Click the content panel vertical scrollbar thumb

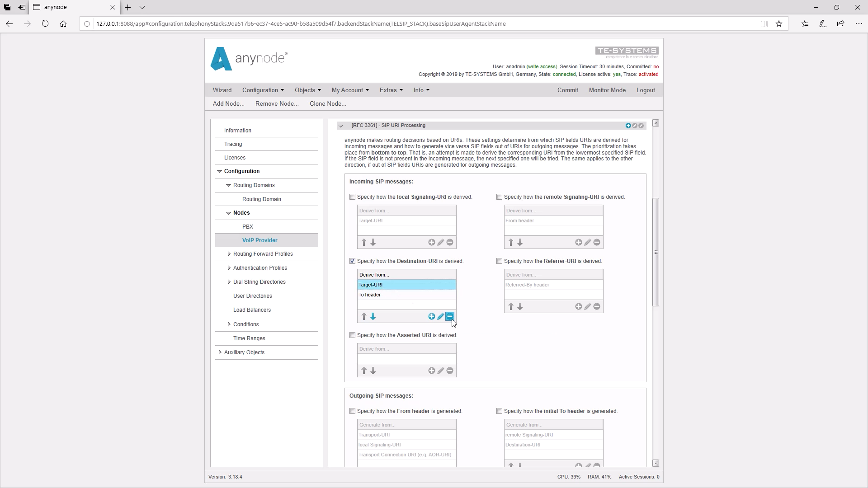coord(656,252)
